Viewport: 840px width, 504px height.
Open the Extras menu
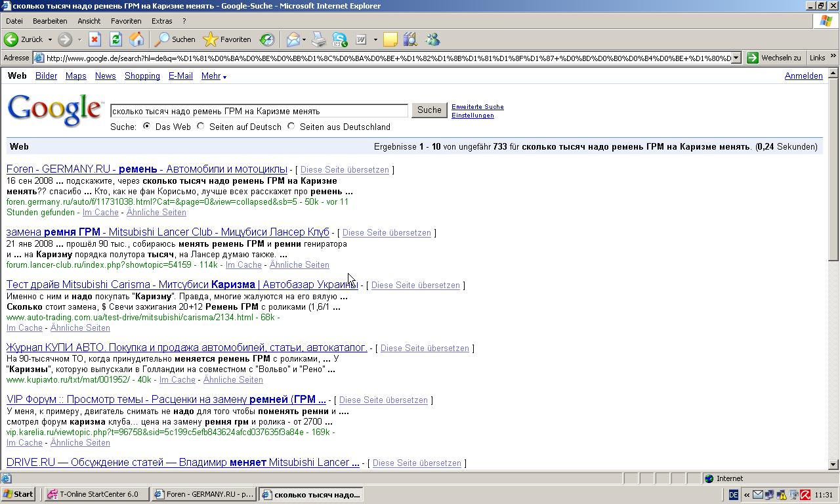(x=161, y=21)
